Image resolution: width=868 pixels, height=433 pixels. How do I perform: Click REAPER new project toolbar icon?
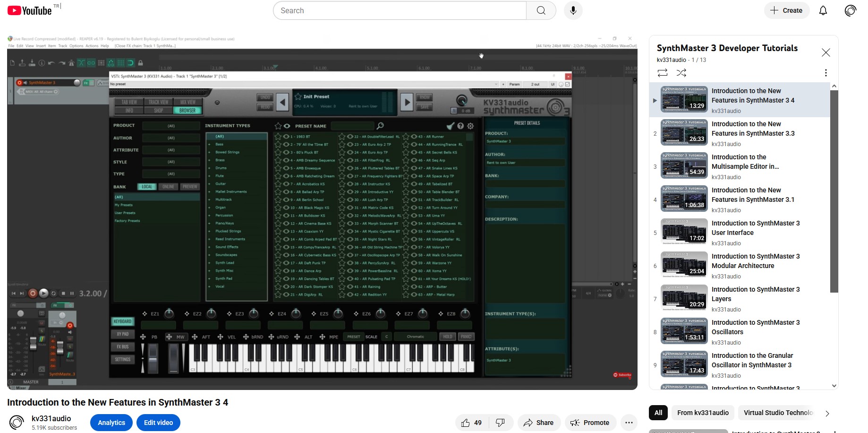pos(12,63)
